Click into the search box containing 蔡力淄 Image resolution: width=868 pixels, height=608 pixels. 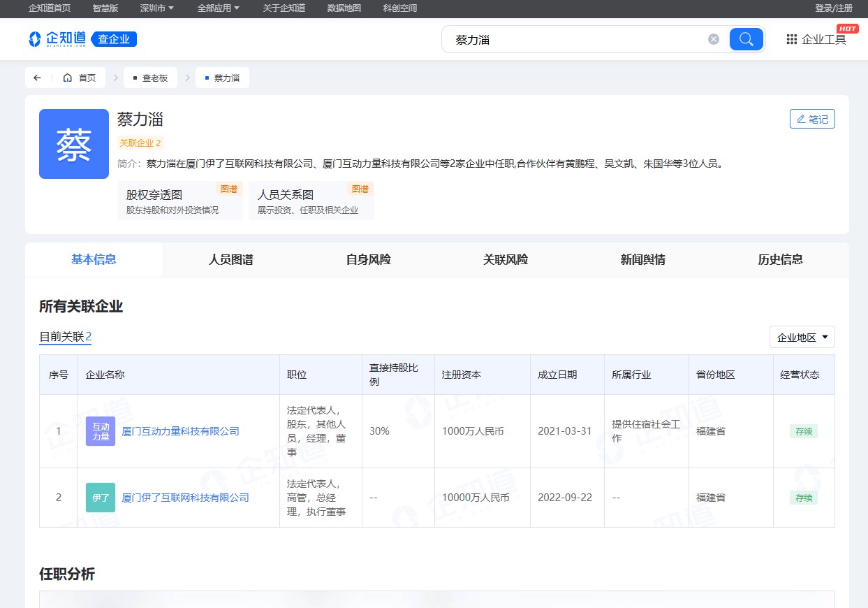[x=573, y=40]
